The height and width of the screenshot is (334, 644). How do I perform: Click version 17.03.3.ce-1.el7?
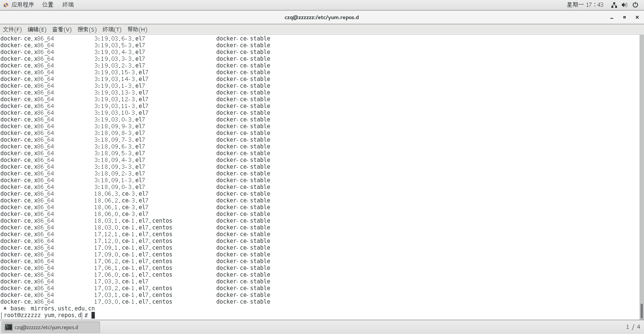(x=121, y=282)
